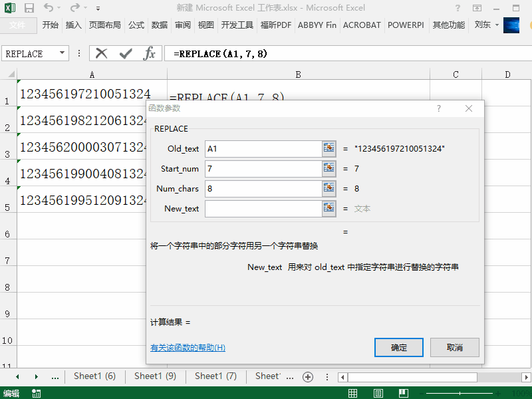
Task: Click the New Sheet plus icon
Action: coord(308,377)
